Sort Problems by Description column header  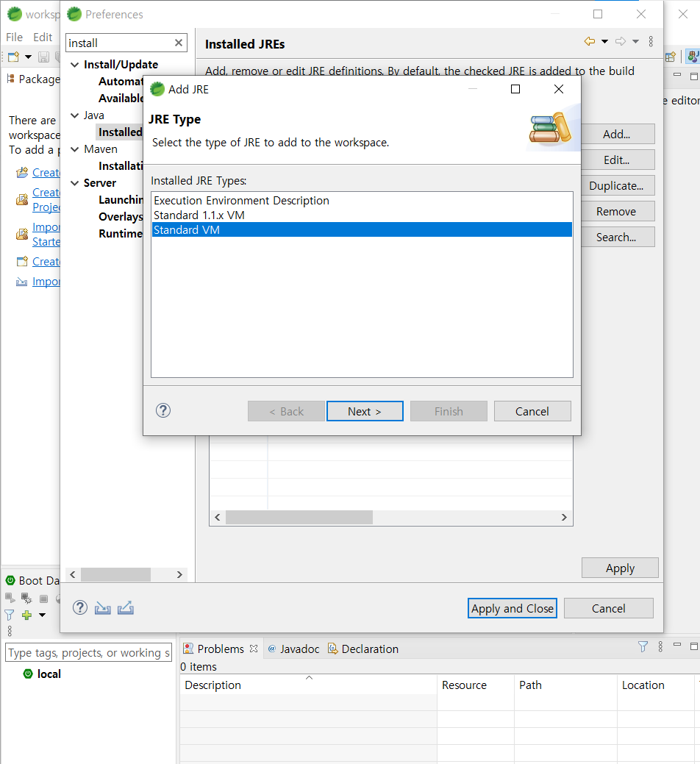pyautogui.click(x=308, y=685)
